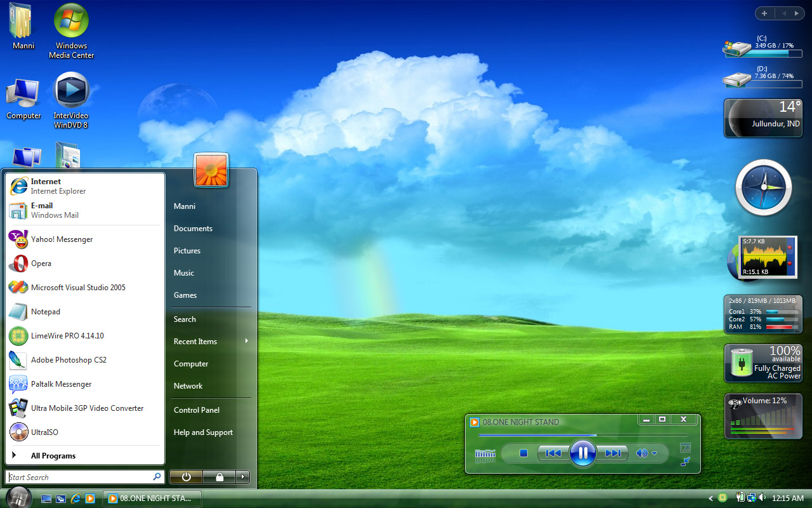The height and width of the screenshot is (508, 812).
Task: Open Media Player from Quick Launch
Action: [90, 498]
